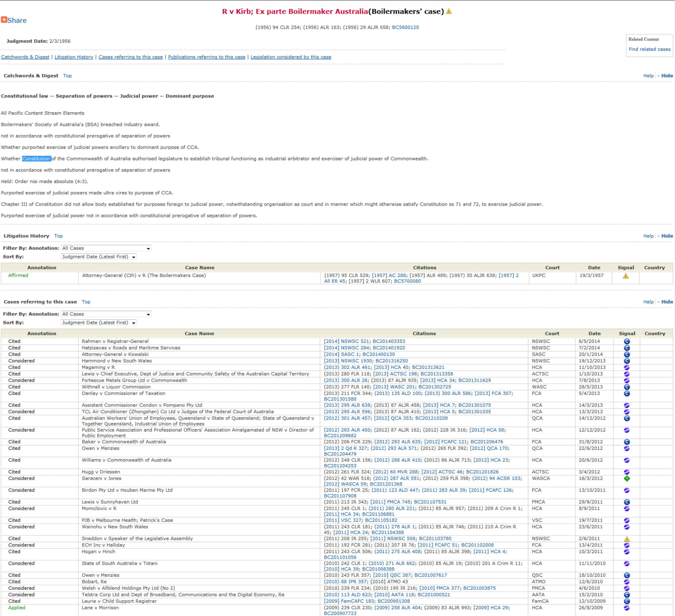Open Help for Catchwords & Digest section
This screenshot has width=675, height=616.
(x=648, y=76)
